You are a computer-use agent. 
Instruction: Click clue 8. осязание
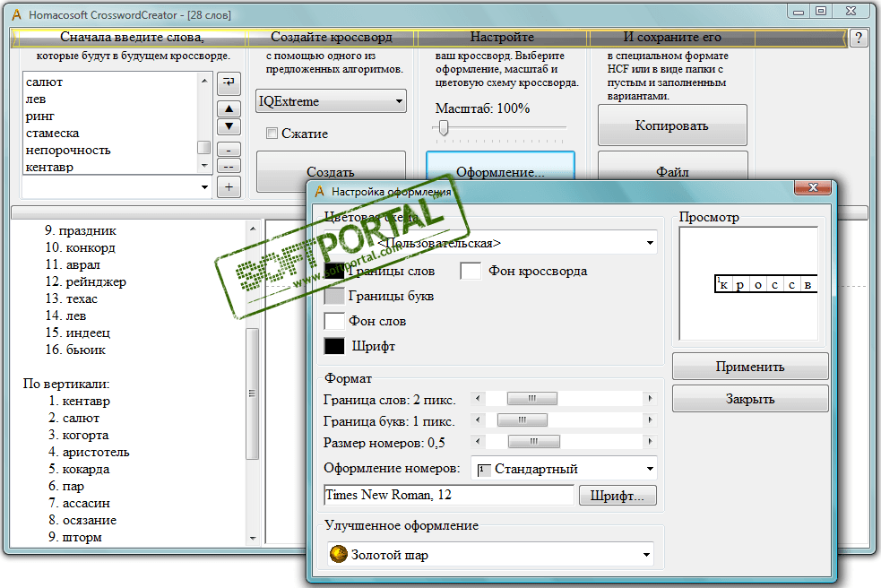click(82, 520)
